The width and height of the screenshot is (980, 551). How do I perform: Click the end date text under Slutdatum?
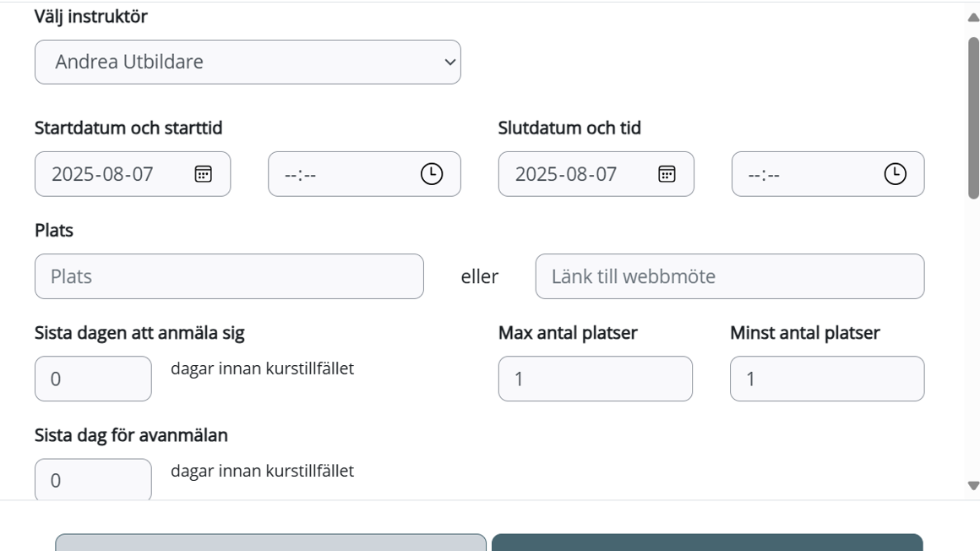click(566, 175)
